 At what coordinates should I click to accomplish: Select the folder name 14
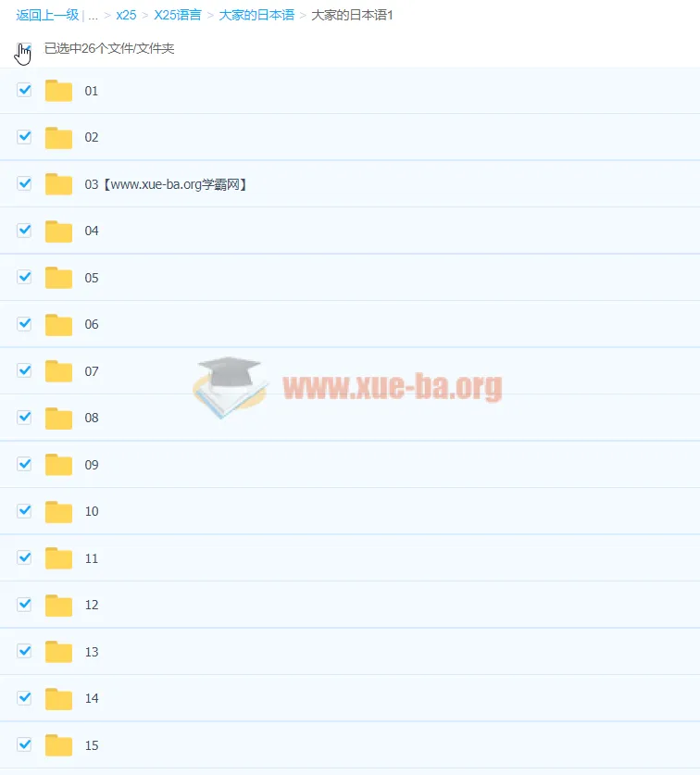(92, 698)
